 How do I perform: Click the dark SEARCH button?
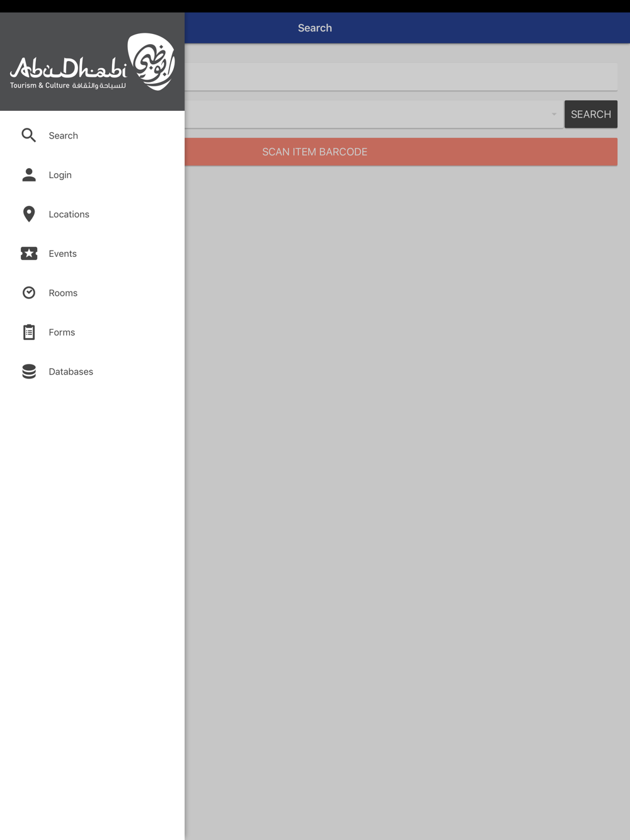click(x=591, y=114)
